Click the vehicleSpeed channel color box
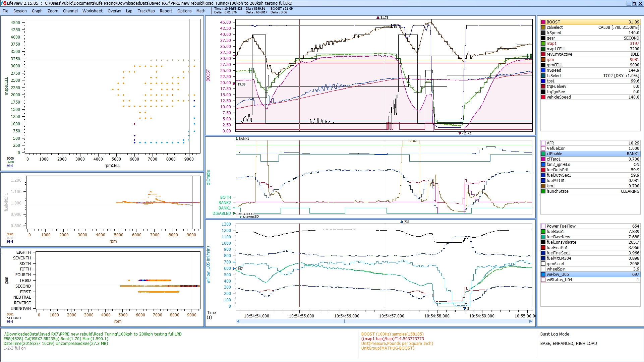The width and height of the screenshot is (644, 362). [543, 97]
